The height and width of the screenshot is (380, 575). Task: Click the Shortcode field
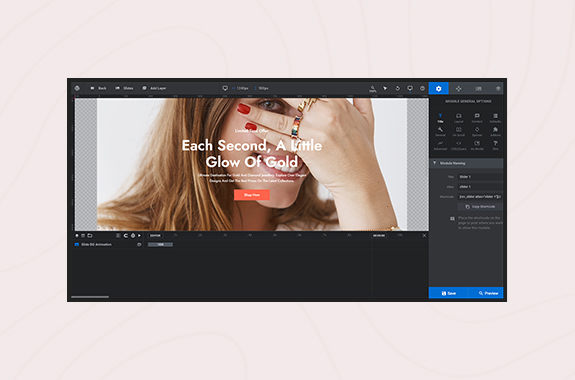point(480,197)
